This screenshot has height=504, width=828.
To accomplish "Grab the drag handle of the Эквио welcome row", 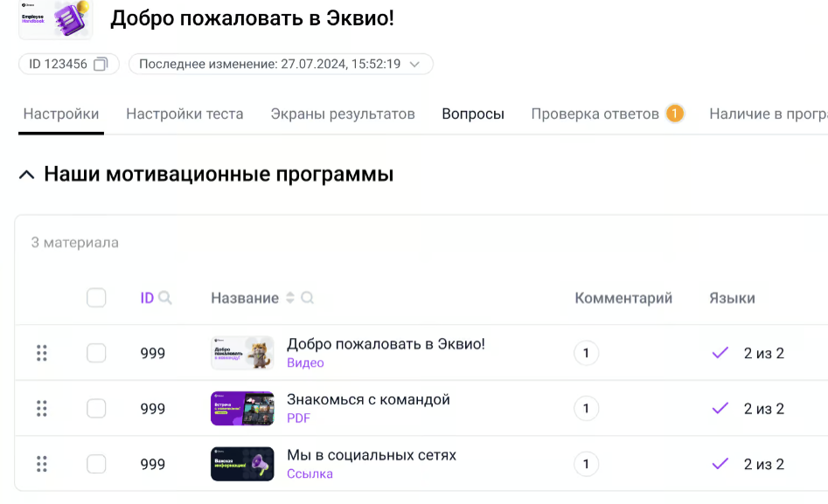I will (x=41, y=353).
